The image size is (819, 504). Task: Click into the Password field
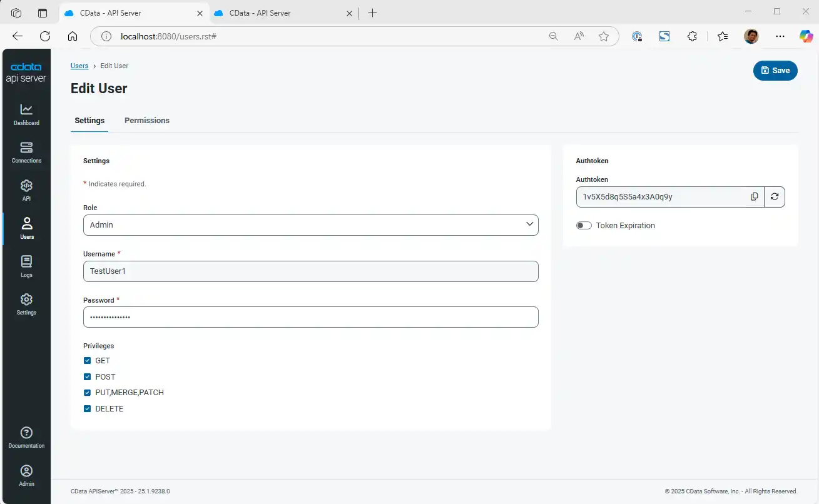tap(310, 317)
